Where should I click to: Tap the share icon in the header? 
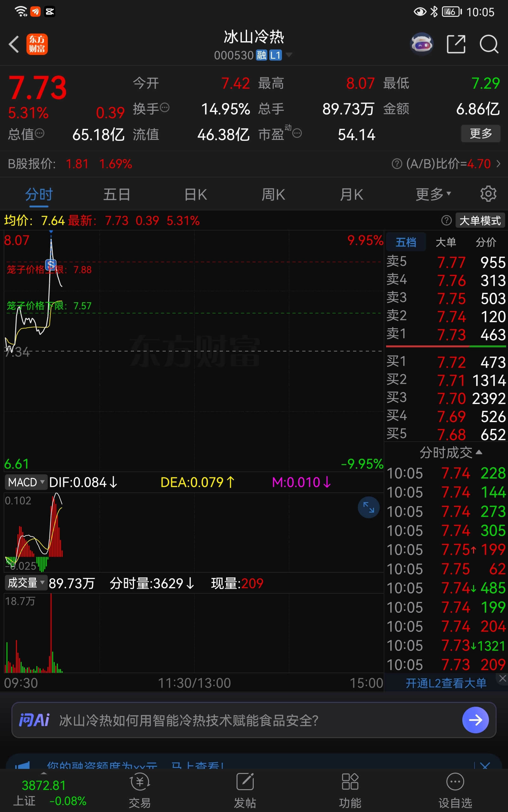456,44
